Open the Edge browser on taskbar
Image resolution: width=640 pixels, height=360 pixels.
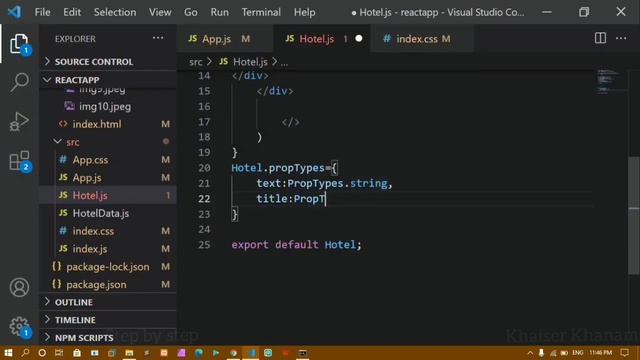click(x=199, y=353)
